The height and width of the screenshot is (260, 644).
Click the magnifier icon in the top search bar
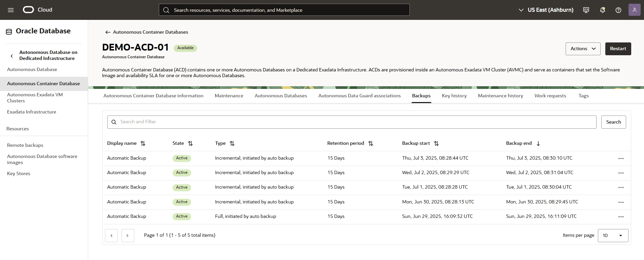point(166,10)
